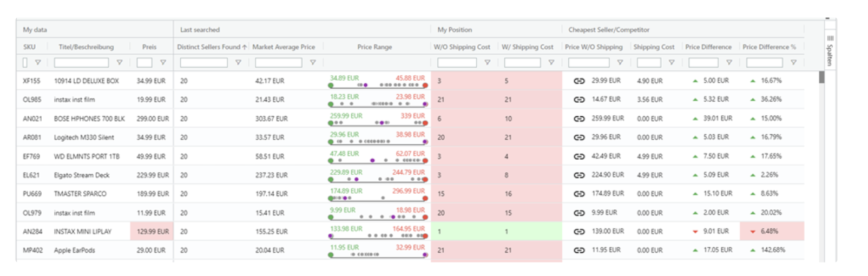Select market average cell "303.67 EUR"

click(x=271, y=119)
